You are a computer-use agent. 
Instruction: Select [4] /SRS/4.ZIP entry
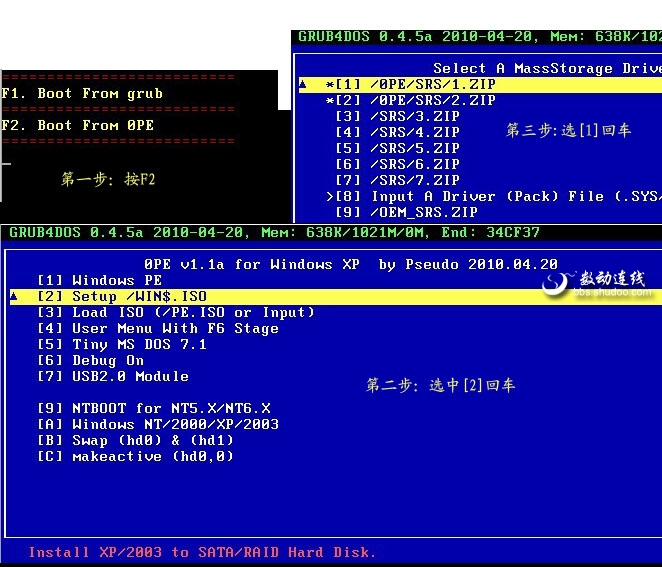pos(397,132)
